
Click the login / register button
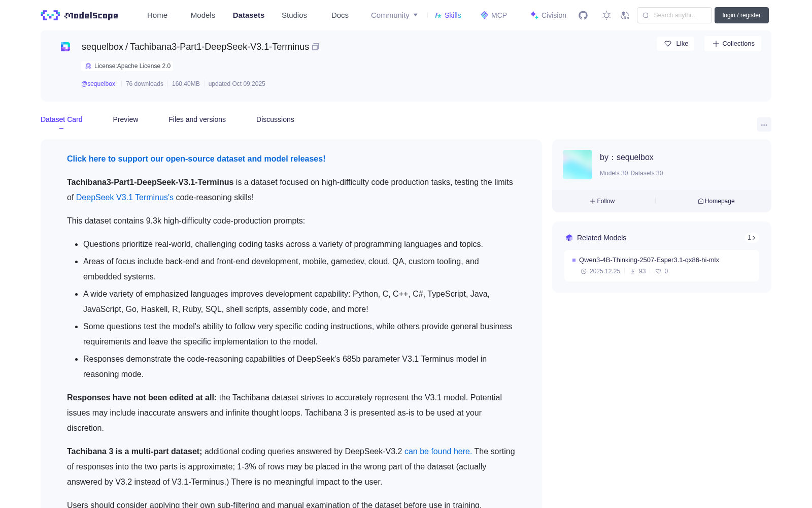(x=741, y=15)
